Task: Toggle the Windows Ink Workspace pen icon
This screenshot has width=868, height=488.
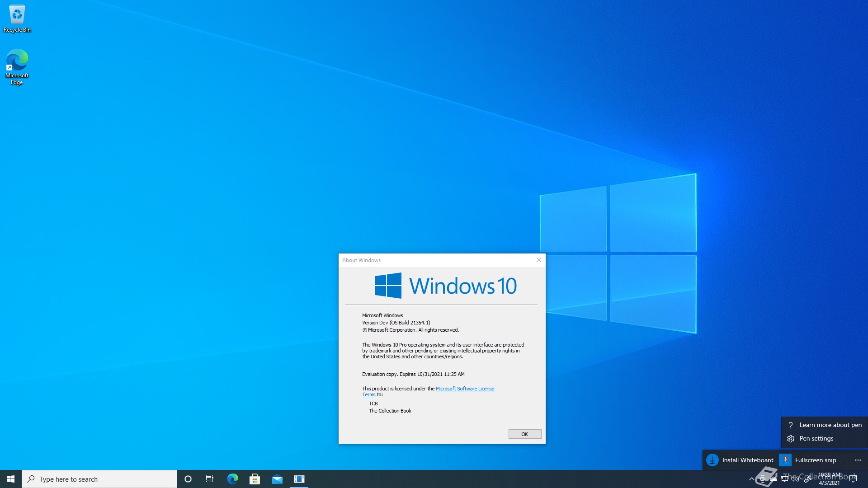Action: [808, 479]
